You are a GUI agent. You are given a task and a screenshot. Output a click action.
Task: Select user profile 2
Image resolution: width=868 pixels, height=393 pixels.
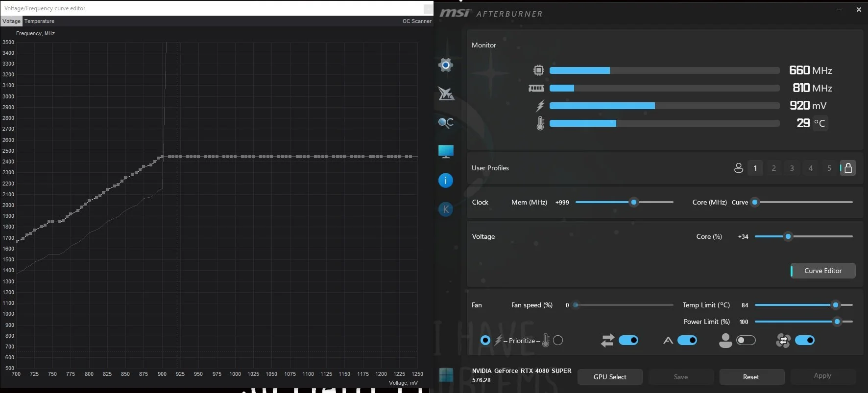click(x=774, y=168)
